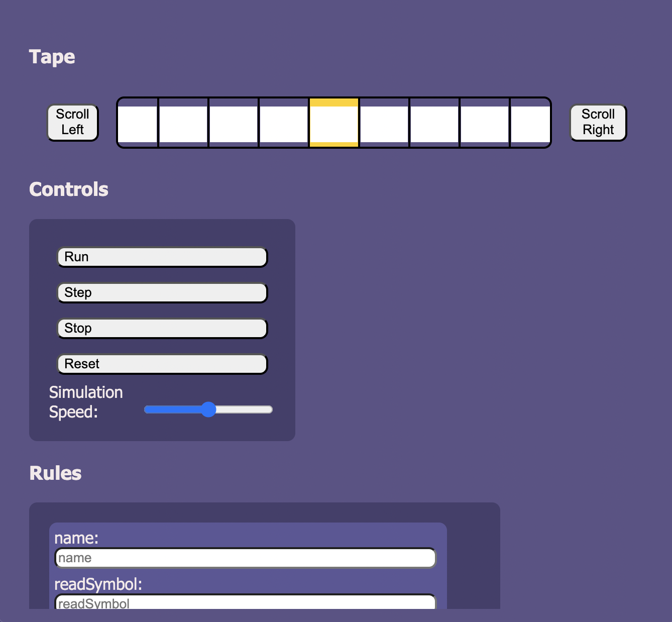Halt the simulation using the Stop button
The image size is (672, 622).
pos(162,329)
